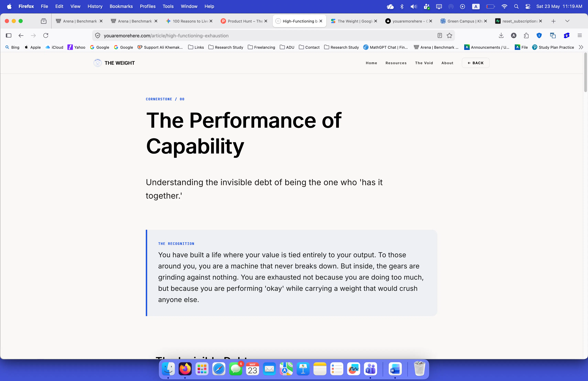
Task: Click the BACK button
Action: [x=476, y=63]
